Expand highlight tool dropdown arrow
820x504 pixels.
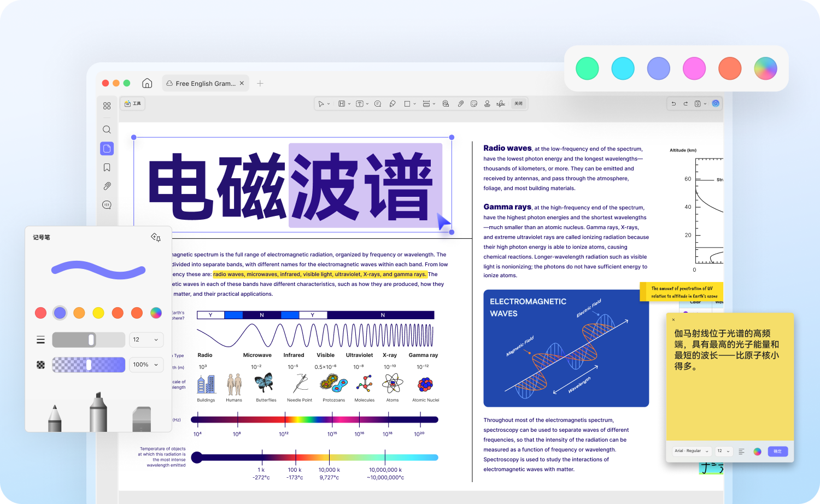349,104
